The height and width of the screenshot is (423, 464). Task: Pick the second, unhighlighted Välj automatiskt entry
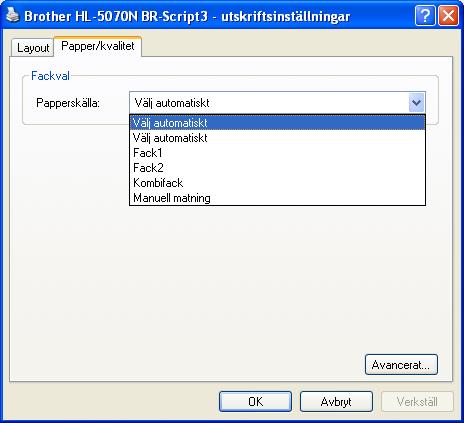point(277,138)
